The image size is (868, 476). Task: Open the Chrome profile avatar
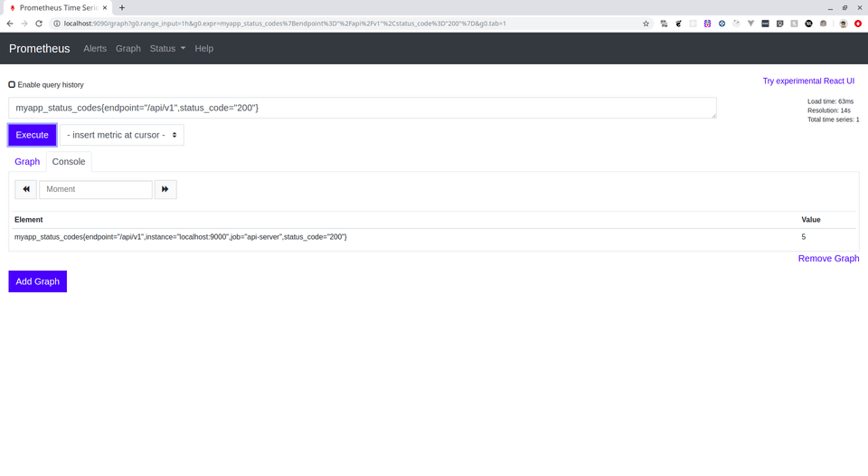843,24
